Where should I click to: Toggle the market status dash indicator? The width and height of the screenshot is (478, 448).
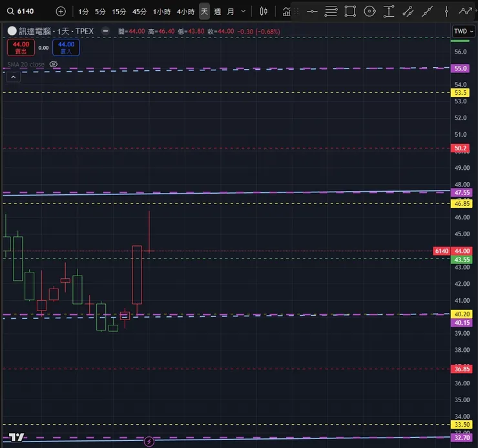[105, 31]
